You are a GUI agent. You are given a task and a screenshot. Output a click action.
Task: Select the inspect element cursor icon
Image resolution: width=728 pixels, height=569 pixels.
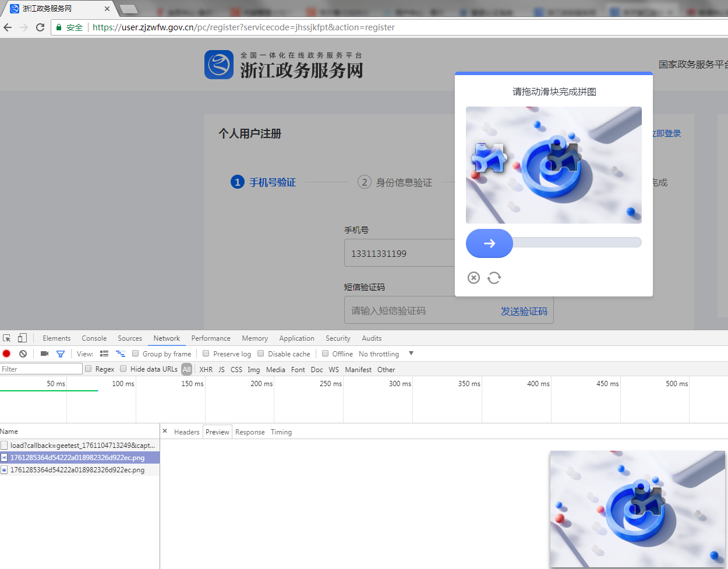[6, 338]
